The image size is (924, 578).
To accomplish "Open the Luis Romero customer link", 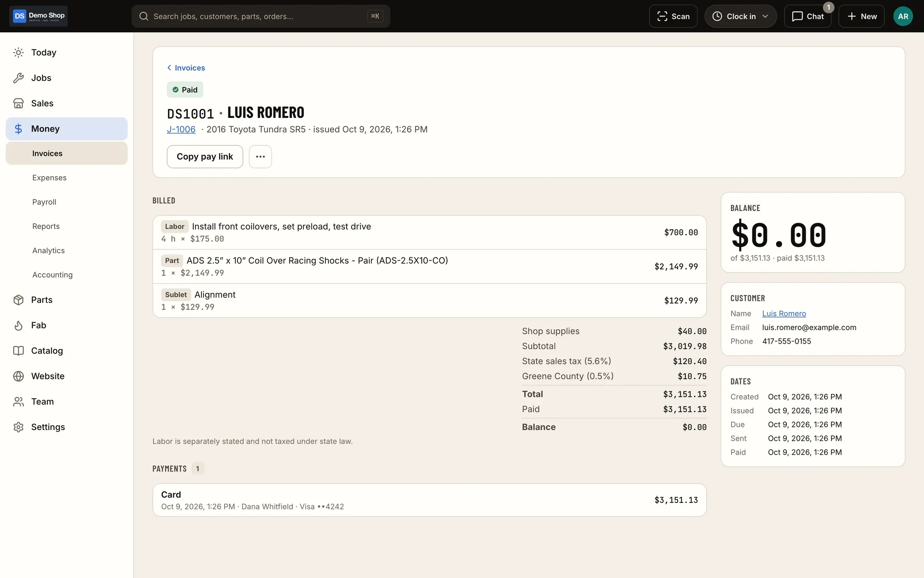I will [784, 314].
